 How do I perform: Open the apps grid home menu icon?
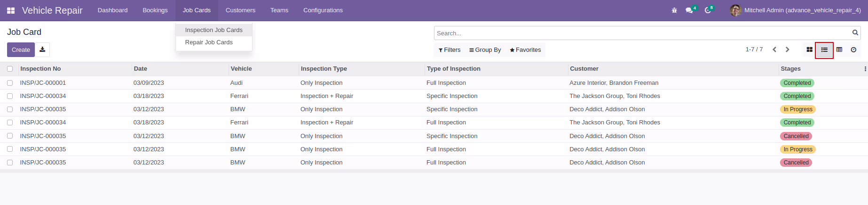coord(11,10)
